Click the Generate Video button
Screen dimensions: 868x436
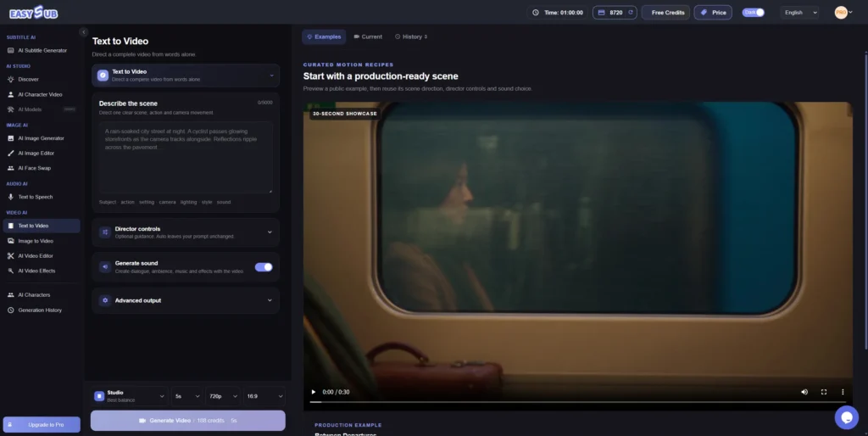pos(188,421)
